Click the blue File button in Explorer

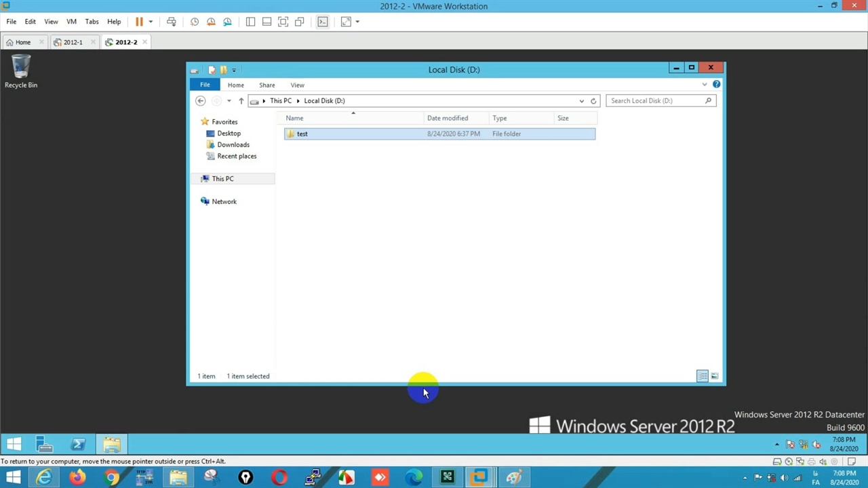(x=205, y=85)
